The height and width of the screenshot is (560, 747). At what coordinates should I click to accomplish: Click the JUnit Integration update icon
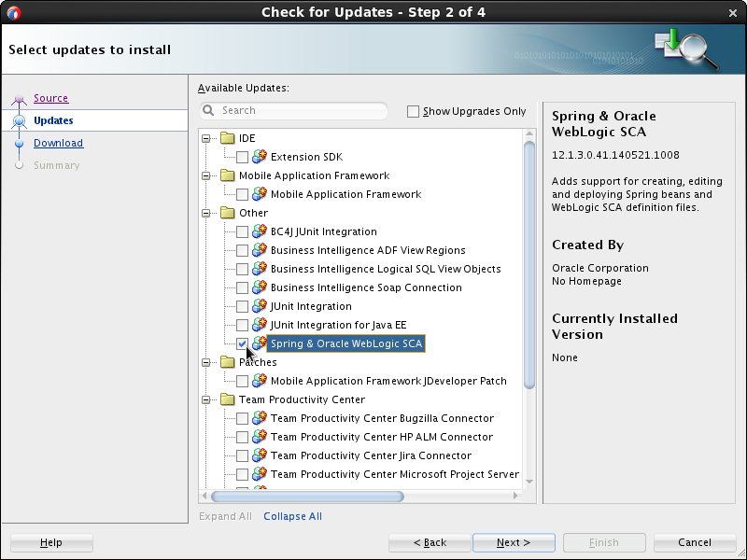click(x=260, y=306)
